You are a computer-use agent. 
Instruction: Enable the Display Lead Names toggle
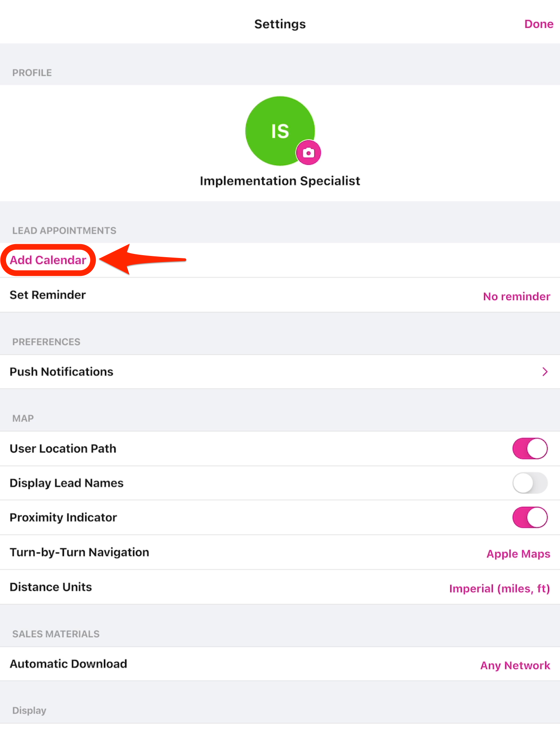tap(530, 483)
